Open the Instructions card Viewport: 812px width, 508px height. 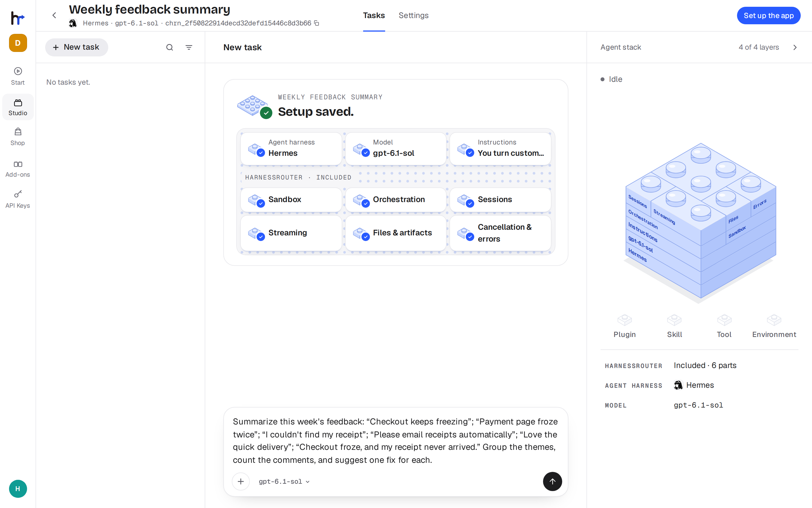point(500,148)
